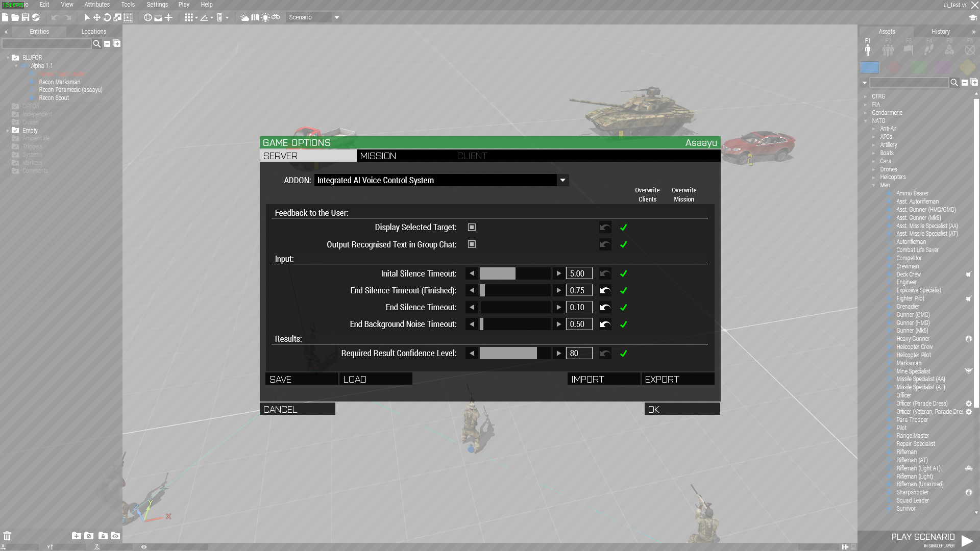Click the IMPORT settings button
Image resolution: width=980 pixels, height=551 pixels.
click(604, 379)
